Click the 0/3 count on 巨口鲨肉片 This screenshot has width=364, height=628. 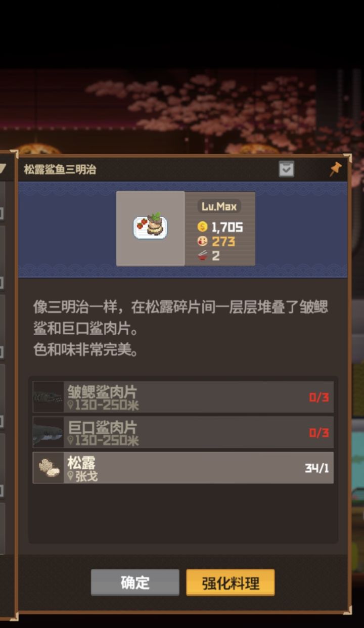(319, 433)
